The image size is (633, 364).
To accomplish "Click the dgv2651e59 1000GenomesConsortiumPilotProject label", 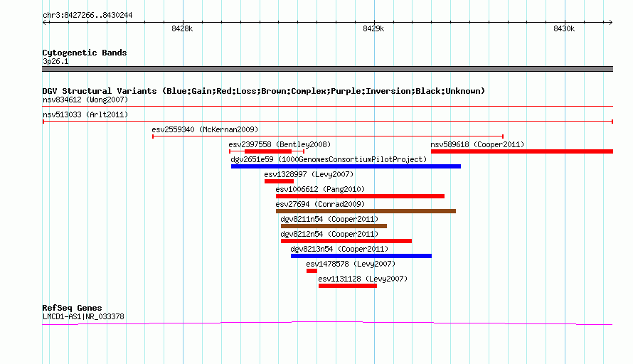I will pyautogui.click(x=329, y=159).
